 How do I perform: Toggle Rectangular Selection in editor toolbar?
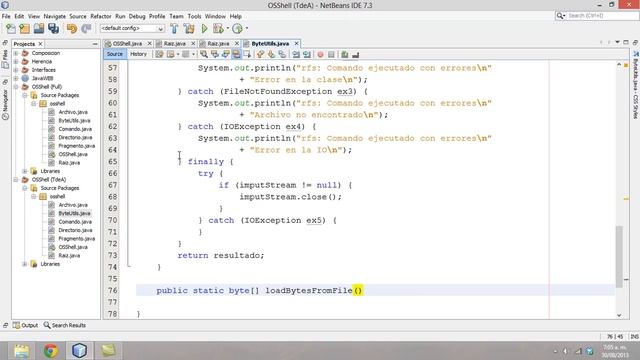[x=247, y=54]
